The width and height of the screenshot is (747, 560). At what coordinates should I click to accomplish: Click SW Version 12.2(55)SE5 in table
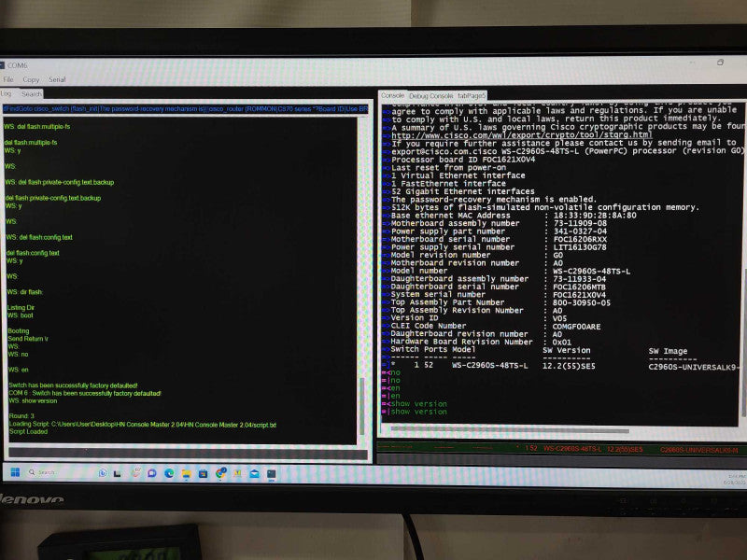click(x=569, y=366)
